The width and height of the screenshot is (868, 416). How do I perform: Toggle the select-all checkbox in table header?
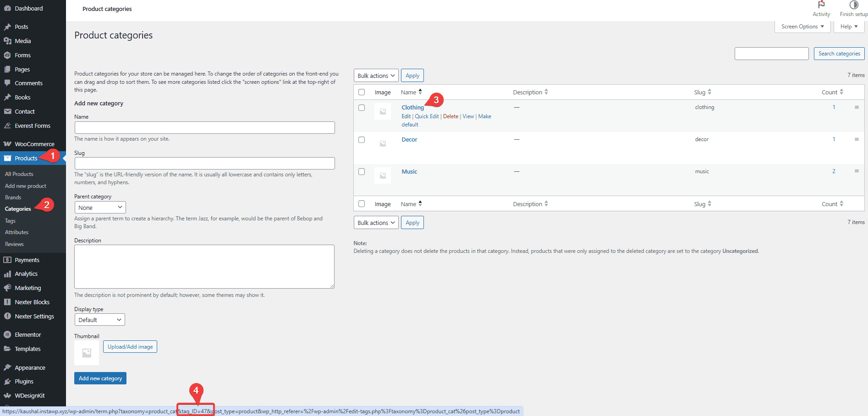pyautogui.click(x=362, y=92)
